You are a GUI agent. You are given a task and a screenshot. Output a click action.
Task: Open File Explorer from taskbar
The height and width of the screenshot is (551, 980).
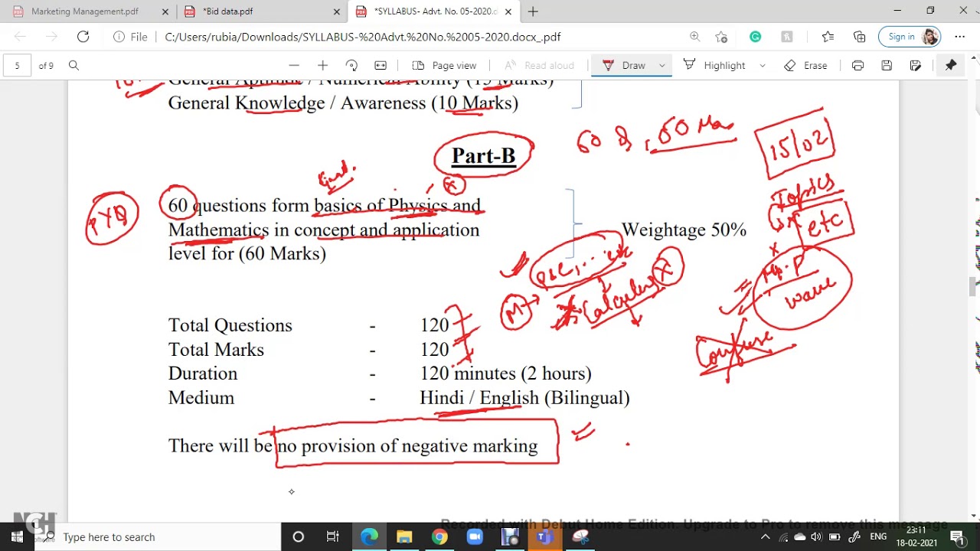404,536
